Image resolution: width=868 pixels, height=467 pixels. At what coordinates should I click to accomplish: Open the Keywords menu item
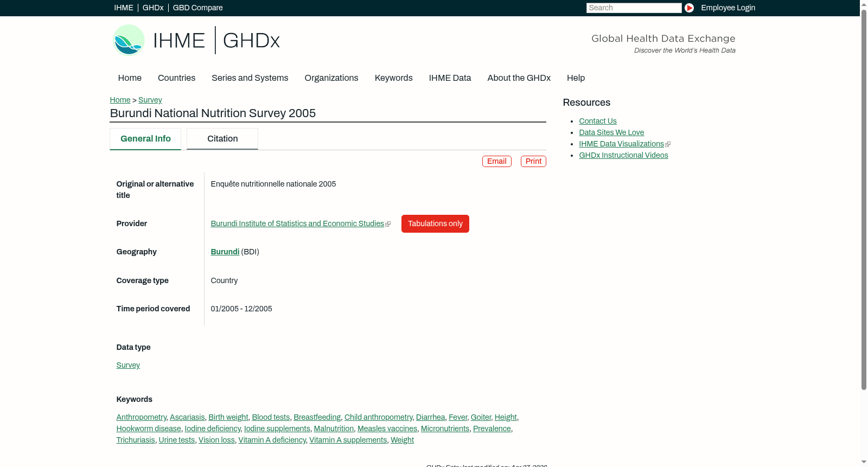pos(393,78)
